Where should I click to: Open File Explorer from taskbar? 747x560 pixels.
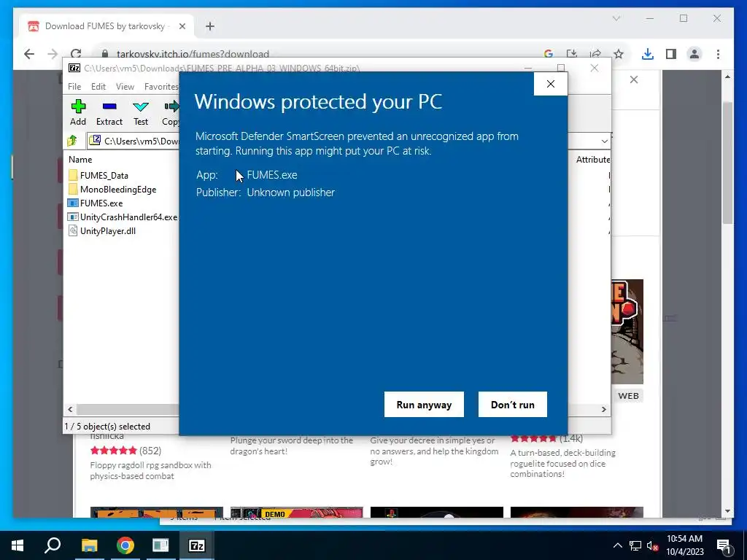click(x=89, y=545)
